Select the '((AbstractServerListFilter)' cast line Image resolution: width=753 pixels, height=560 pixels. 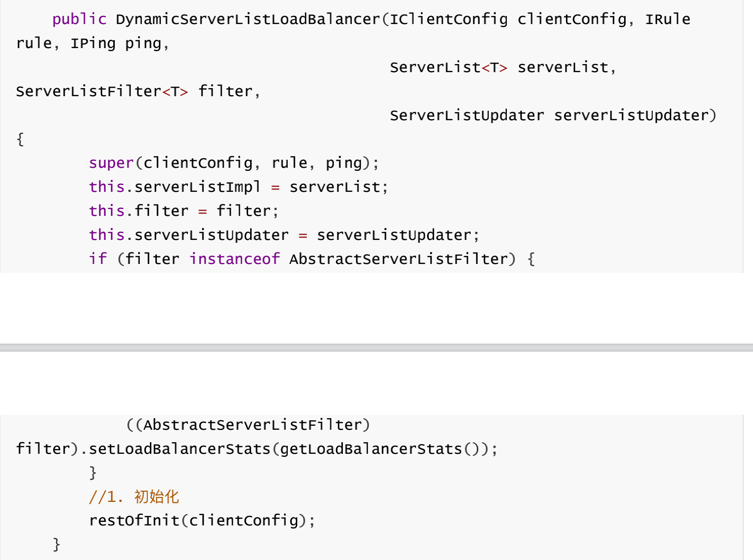(248, 425)
